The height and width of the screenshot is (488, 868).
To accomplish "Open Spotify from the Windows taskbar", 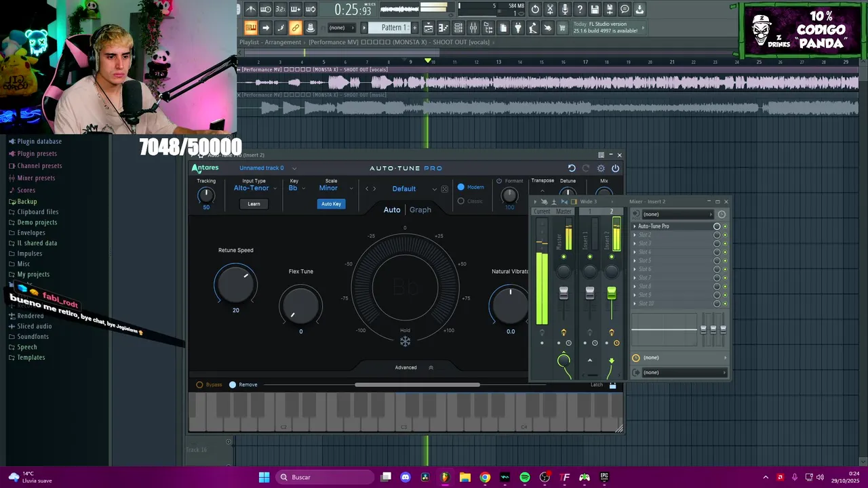I will tap(525, 477).
